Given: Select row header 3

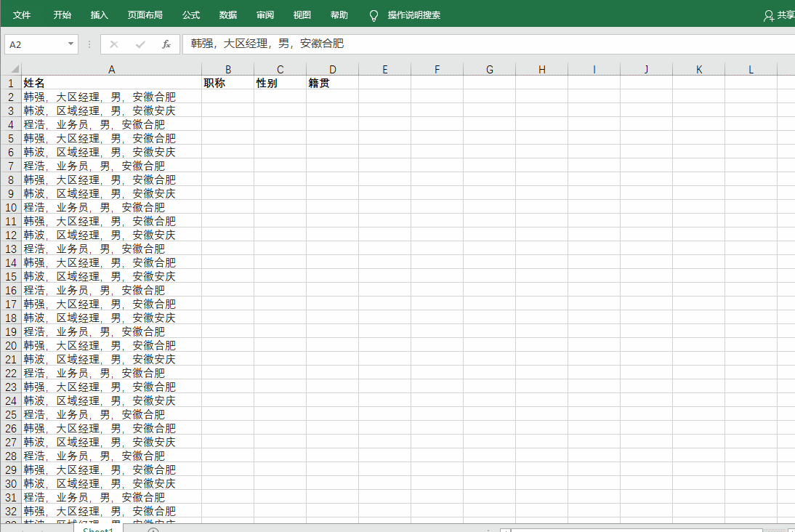Looking at the screenshot, I should point(12,110).
